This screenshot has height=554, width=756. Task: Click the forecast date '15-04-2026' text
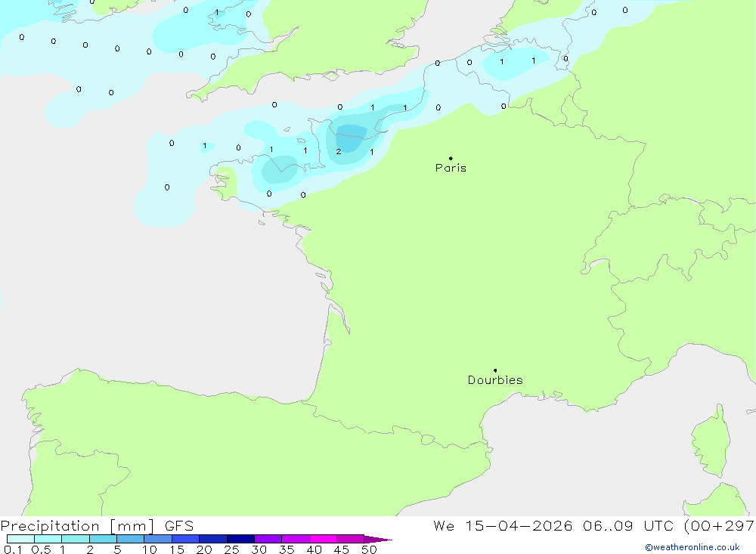point(519,525)
